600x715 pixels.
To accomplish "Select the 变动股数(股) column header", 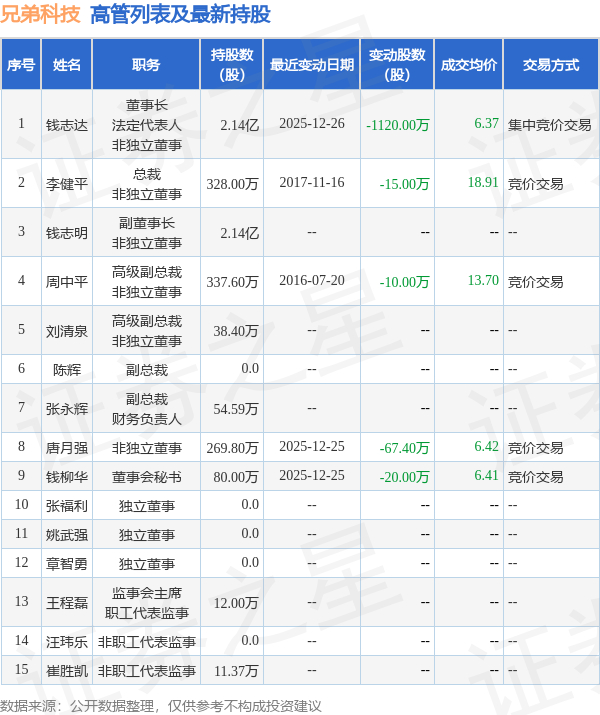I will (x=397, y=64).
